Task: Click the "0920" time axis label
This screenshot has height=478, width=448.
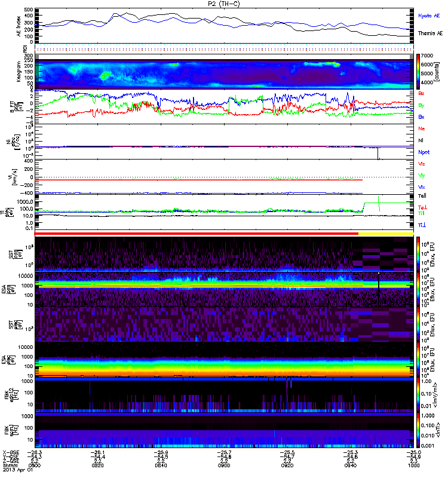Action: click(287, 465)
